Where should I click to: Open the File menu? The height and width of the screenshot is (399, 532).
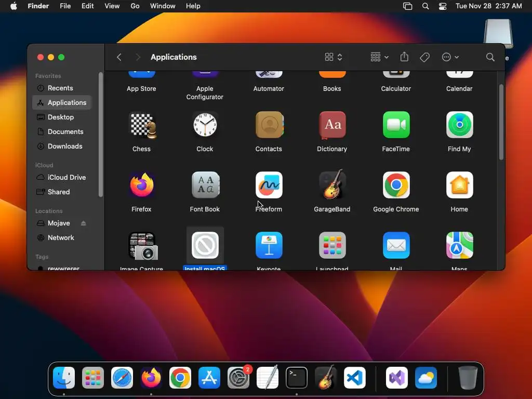[65, 6]
